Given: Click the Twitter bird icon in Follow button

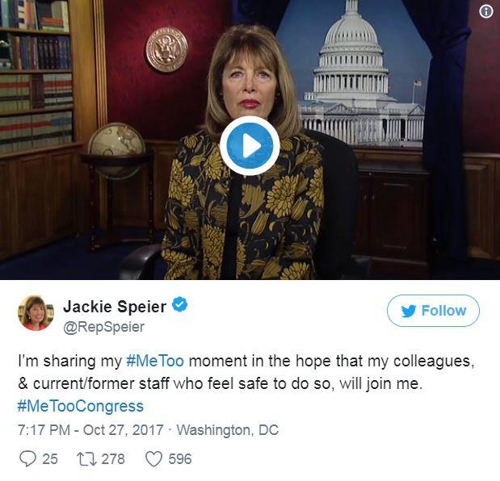Looking at the screenshot, I should [409, 311].
